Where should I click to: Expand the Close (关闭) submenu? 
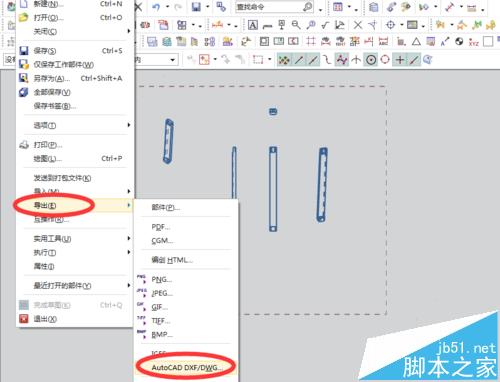coord(75,31)
